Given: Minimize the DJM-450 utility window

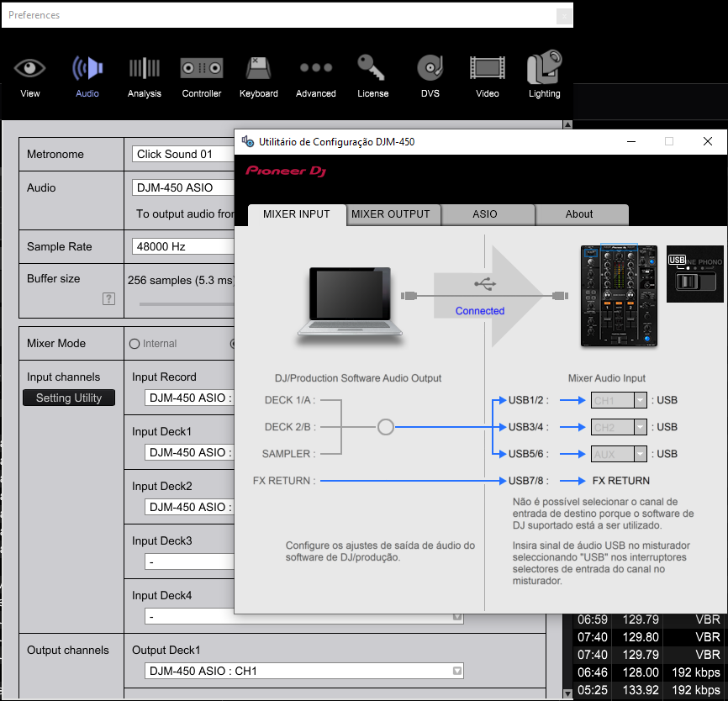Looking at the screenshot, I should 631,141.
